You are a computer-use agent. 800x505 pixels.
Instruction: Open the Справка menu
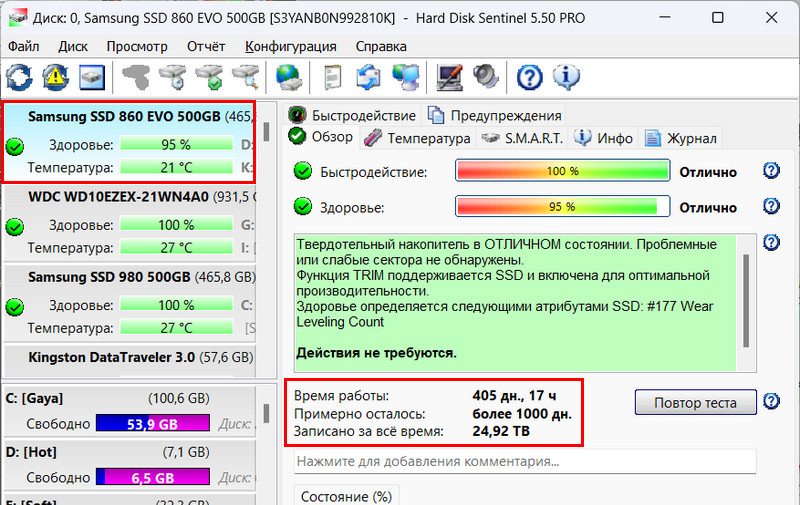pyautogui.click(x=381, y=46)
